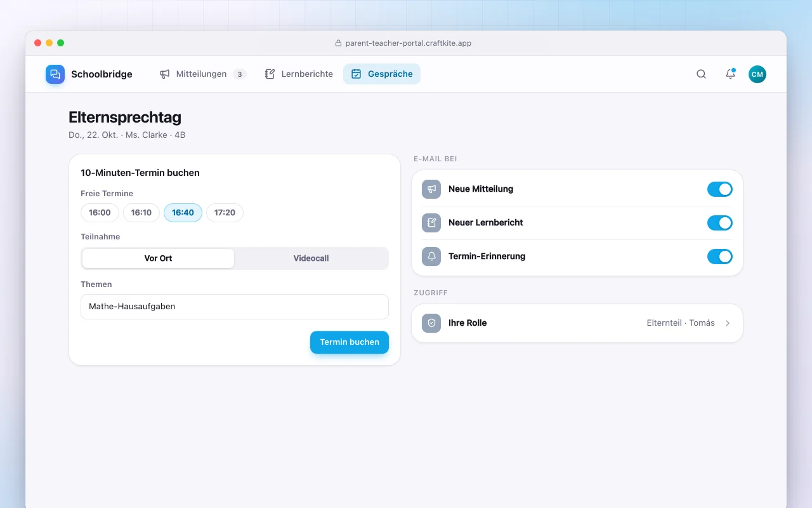This screenshot has width=812, height=508.
Task: Expand Ihre Rolle chevron arrow
Action: [728, 323]
